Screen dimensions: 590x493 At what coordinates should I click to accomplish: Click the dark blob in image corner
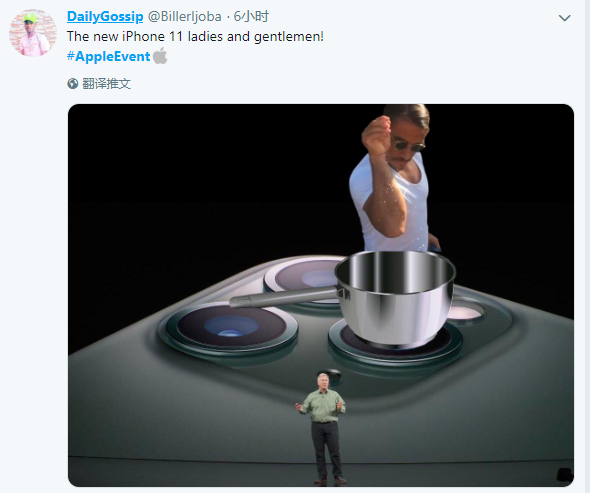(x=564, y=474)
